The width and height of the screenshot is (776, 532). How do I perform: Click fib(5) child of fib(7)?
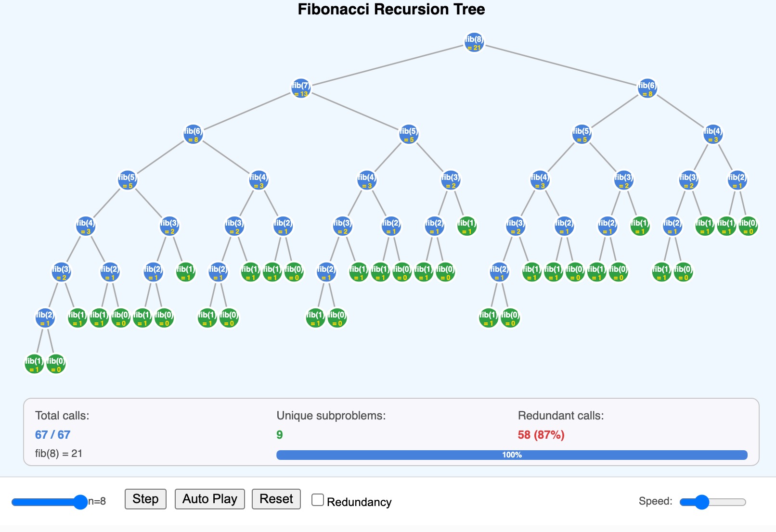(409, 135)
